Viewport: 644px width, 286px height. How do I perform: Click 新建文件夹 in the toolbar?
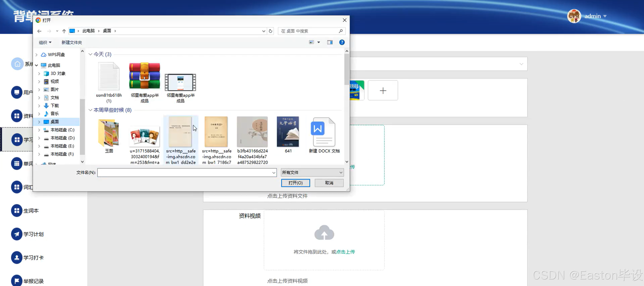[72, 43]
